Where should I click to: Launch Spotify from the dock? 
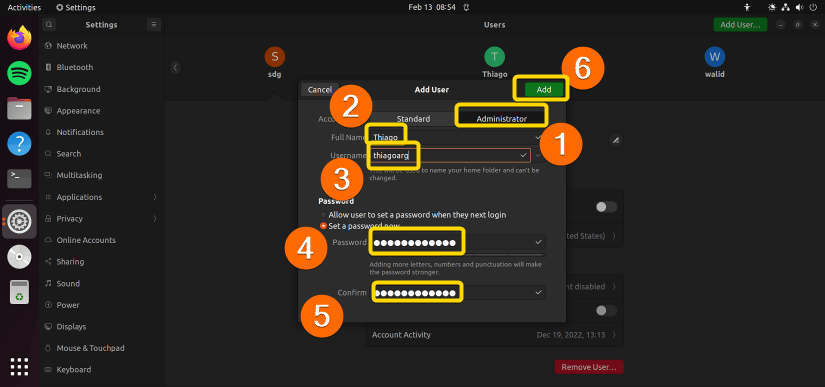19,73
